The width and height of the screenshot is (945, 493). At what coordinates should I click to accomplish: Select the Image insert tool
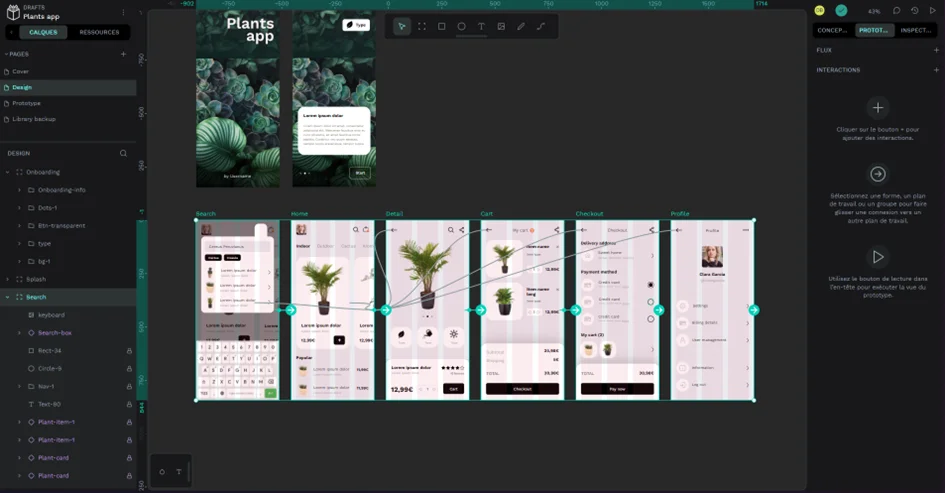click(x=501, y=26)
